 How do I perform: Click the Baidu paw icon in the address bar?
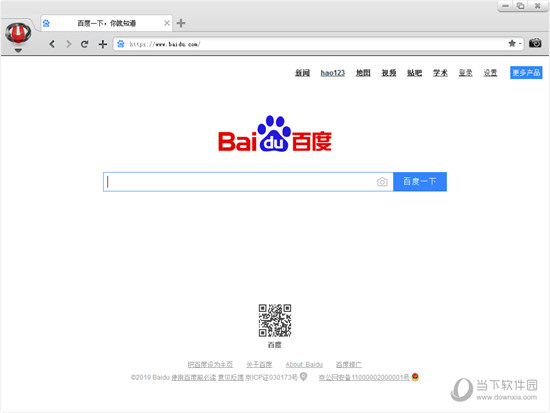click(121, 44)
